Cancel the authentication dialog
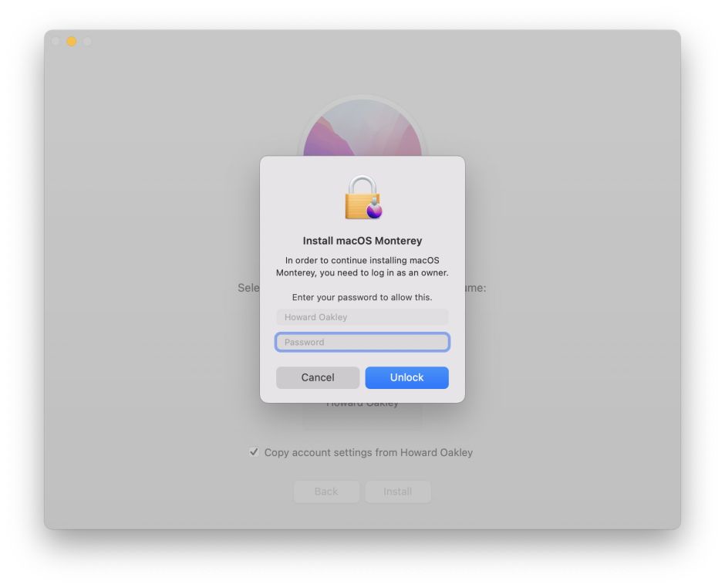 coord(318,377)
